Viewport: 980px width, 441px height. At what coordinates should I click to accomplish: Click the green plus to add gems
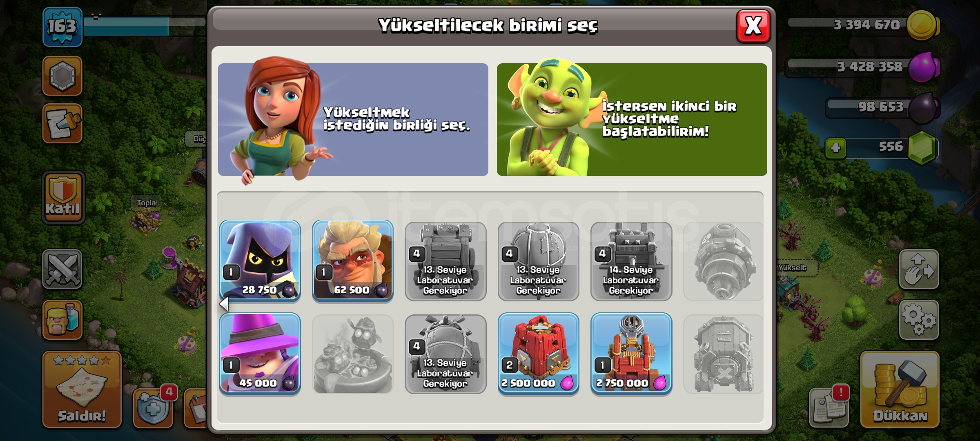click(x=835, y=148)
